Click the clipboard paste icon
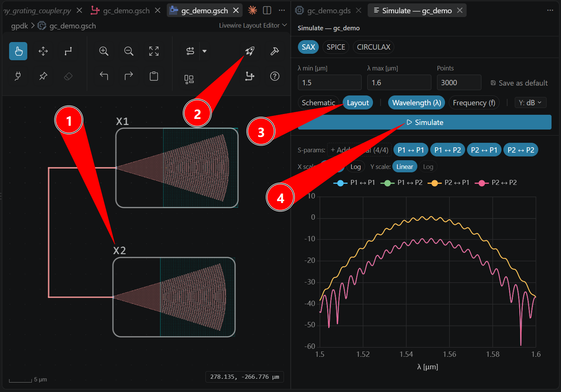 point(154,76)
